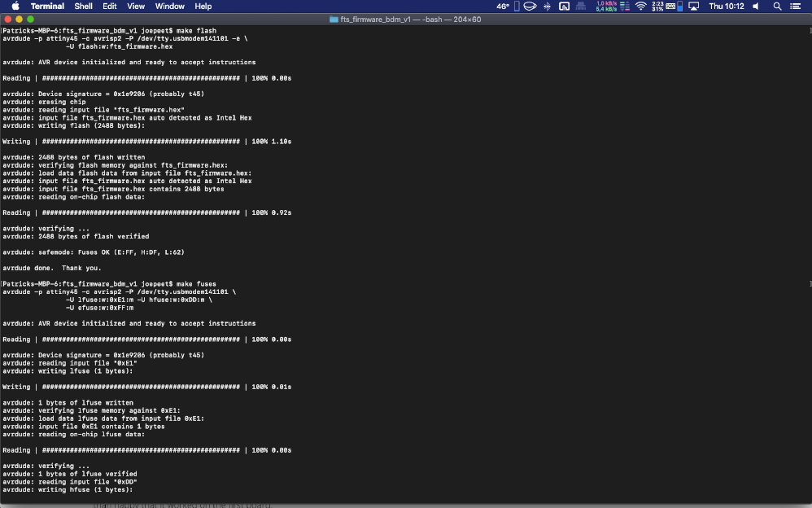This screenshot has height=508, width=812.
Task: Click the 'make fuses' command line
Action: pos(109,284)
